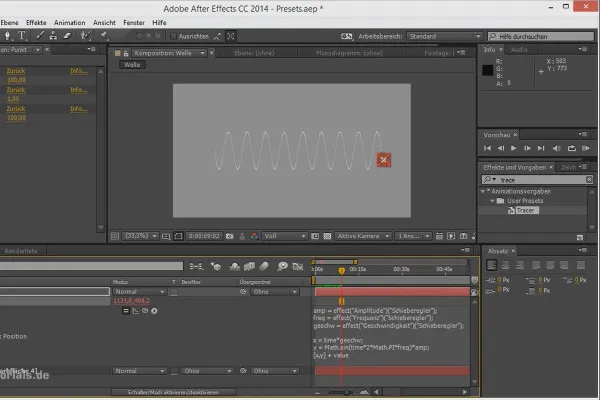This screenshot has width=600, height=400.
Task: Play the preview in Vorschau panel
Action: (x=514, y=148)
